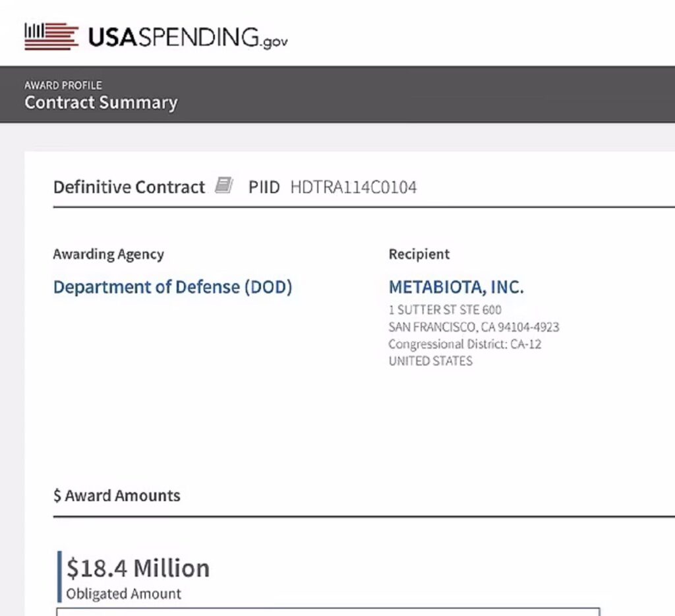Viewport: 675px width, 616px height.
Task: Click the Congressional District: CA-12 text
Action: click(x=465, y=344)
